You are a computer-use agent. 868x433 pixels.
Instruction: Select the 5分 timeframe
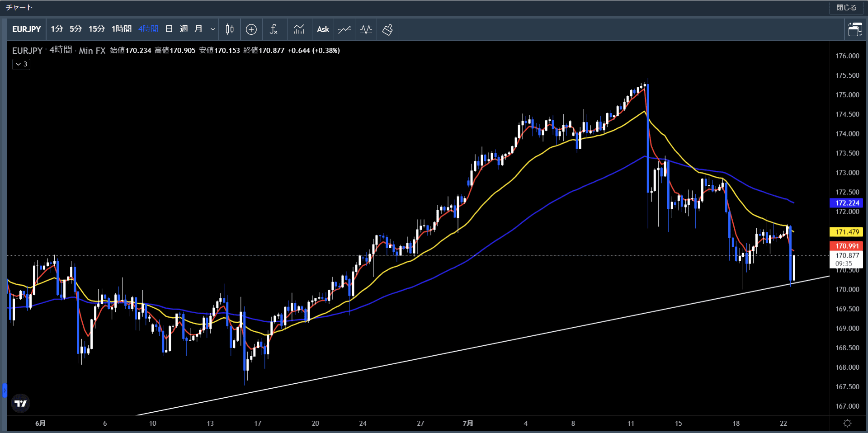point(75,29)
